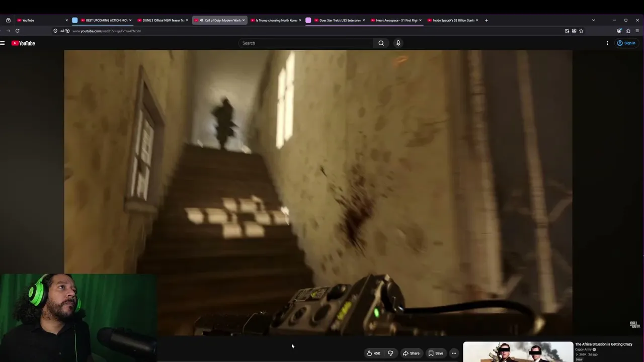Open the browser's recent tabs list icon
The image size is (644, 362).
click(8, 20)
